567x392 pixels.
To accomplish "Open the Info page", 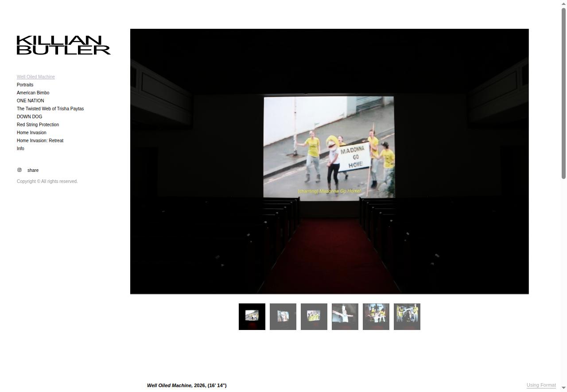I will [20, 149].
